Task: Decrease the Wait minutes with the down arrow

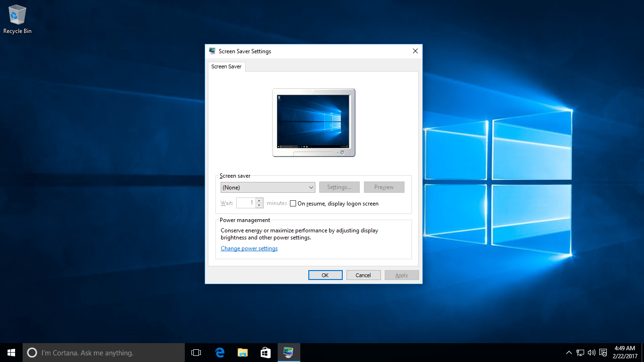Action: click(259, 206)
